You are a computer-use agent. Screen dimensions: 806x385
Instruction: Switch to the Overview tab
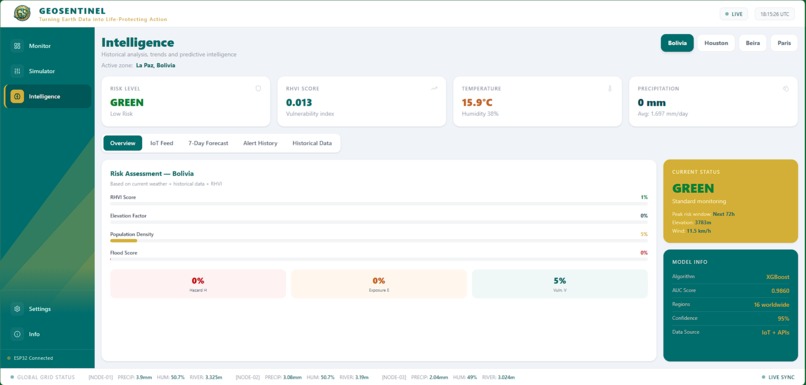(123, 143)
